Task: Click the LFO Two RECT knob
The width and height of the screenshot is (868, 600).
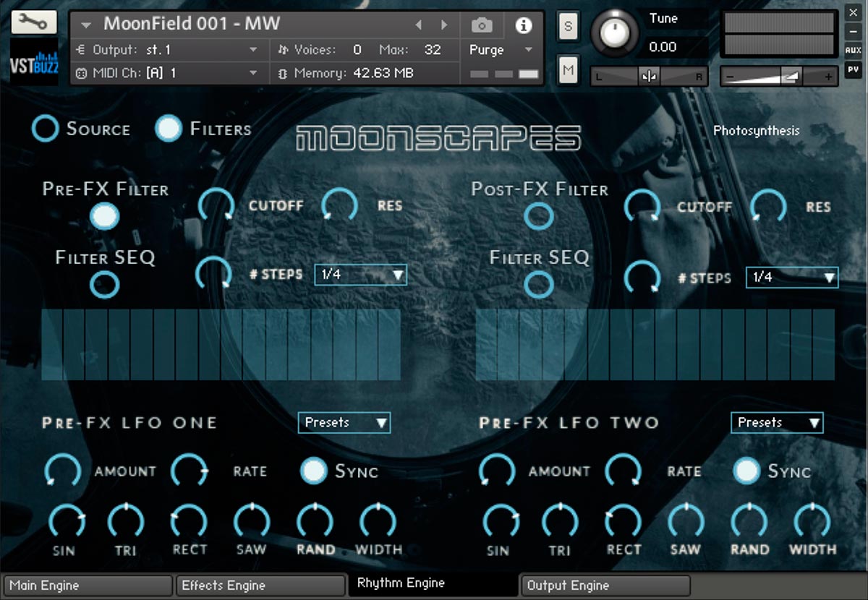Action: (x=624, y=522)
